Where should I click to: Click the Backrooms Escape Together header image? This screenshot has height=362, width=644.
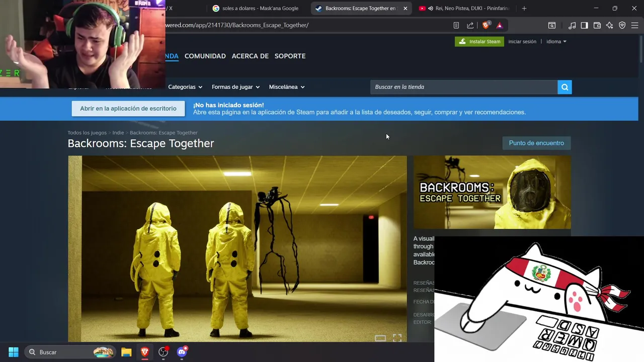click(x=492, y=192)
